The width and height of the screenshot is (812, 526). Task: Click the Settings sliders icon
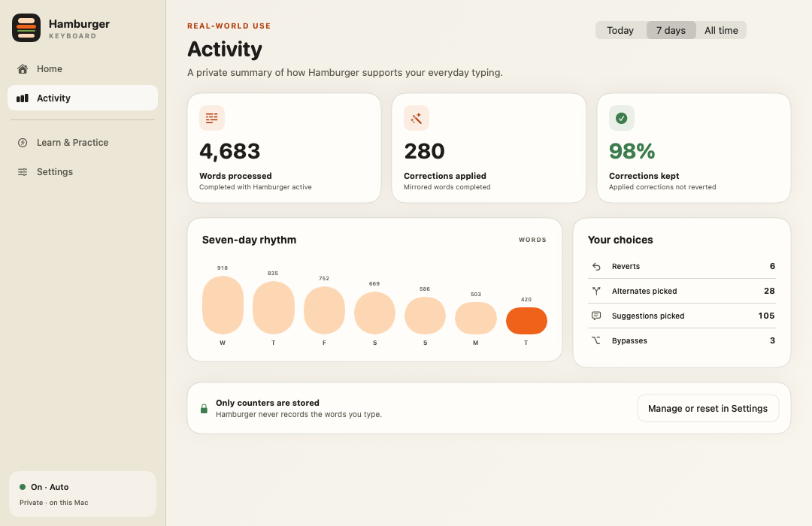click(x=23, y=172)
